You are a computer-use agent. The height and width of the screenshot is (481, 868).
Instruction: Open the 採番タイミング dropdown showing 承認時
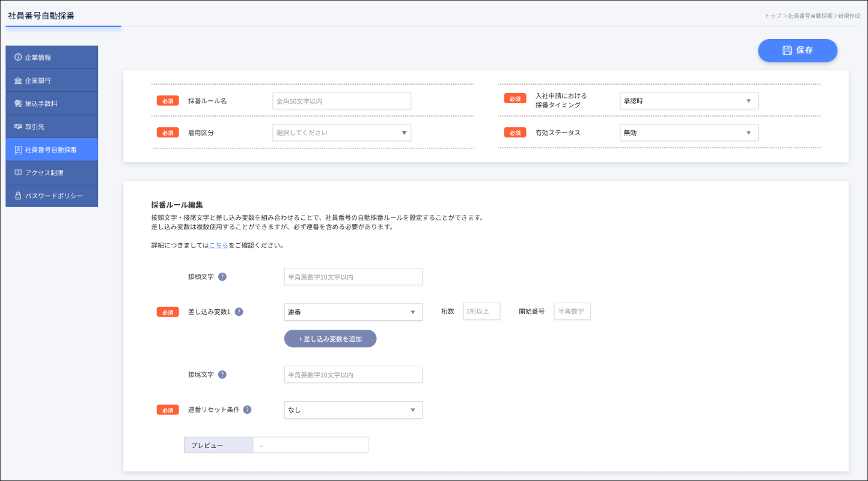[x=689, y=101]
